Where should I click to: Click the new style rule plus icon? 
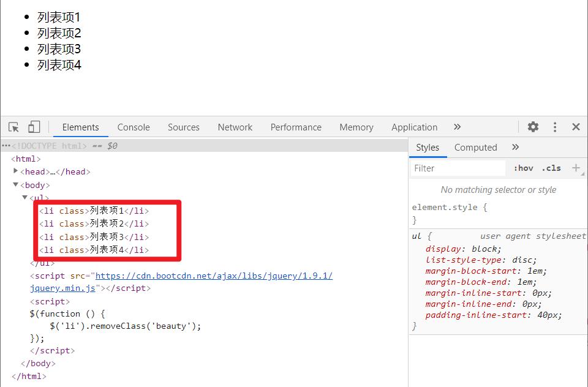pos(576,168)
